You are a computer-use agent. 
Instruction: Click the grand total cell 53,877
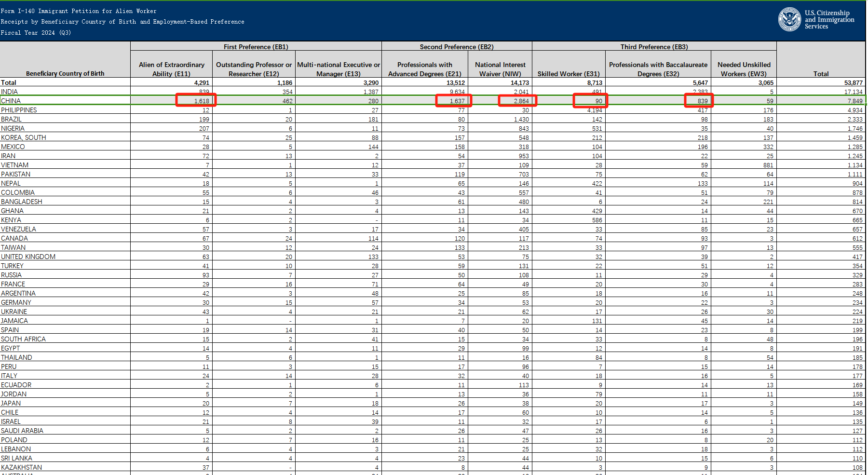(x=853, y=82)
